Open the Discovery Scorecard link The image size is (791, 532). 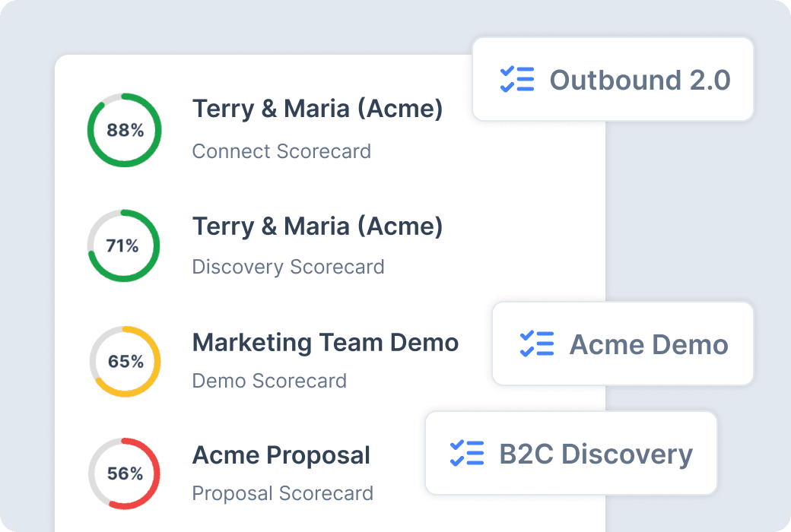[288, 267]
